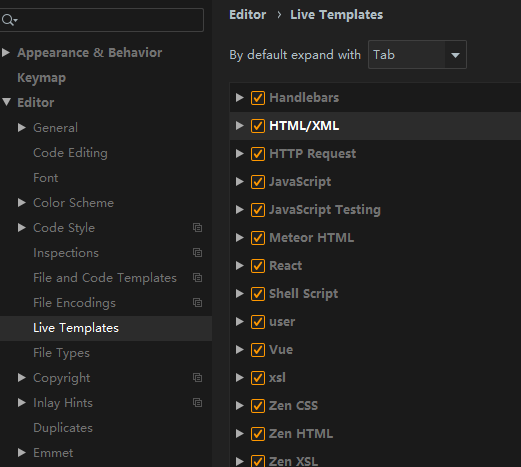Image resolution: width=521 pixels, height=467 pixels.
Task: Open File Types settings
Action: click(61, 353)
